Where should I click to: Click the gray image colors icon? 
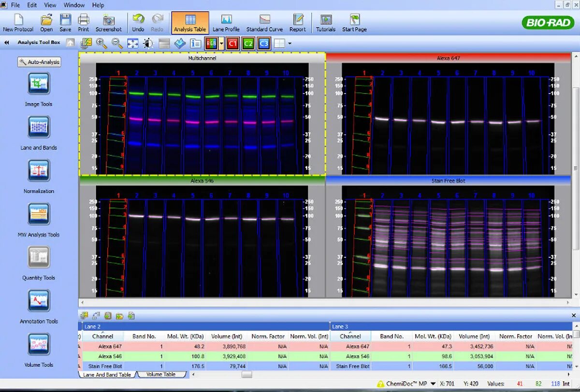[x=164, y=43]
